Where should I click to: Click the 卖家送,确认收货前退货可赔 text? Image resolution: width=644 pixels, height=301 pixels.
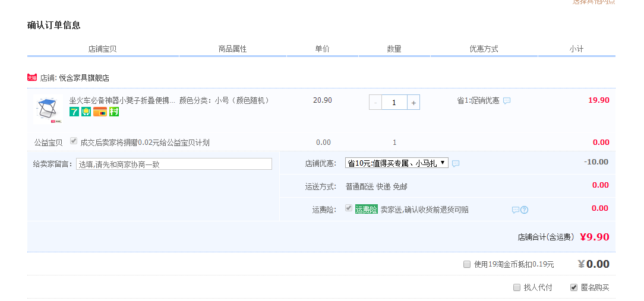tap(424, 210)
